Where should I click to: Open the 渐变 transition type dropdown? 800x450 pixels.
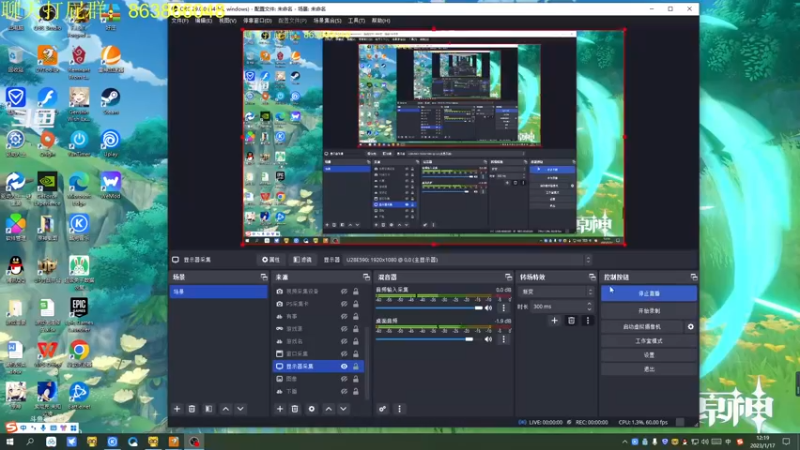click(x=556, y=292)
